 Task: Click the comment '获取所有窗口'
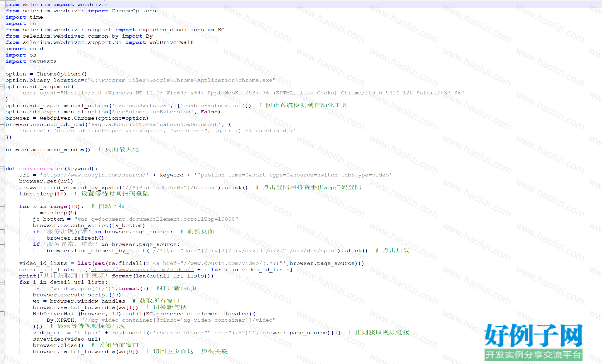click(160, 301)
